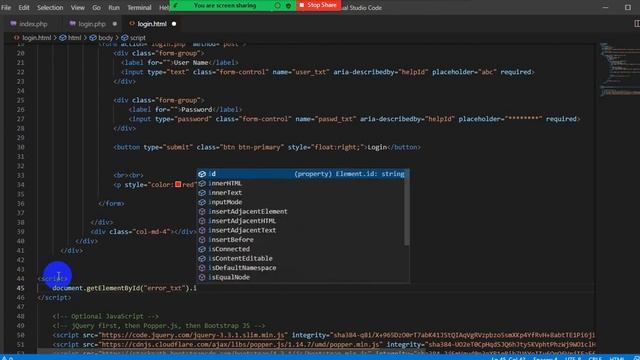This screenshot has height=360, width=640.
Task: Click the unsaved dot on login.html tab
Action: pyautogui.click(x=174, y=24)
